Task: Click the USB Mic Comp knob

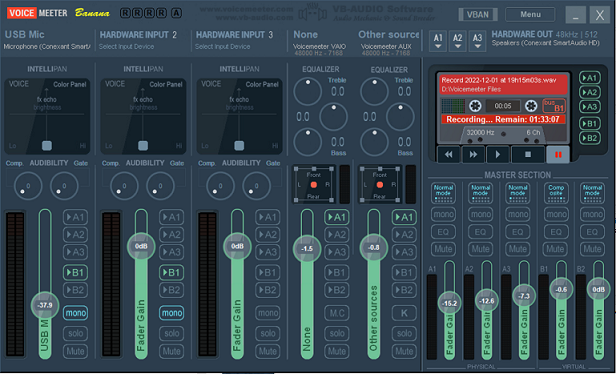Action: pos(28,186)
